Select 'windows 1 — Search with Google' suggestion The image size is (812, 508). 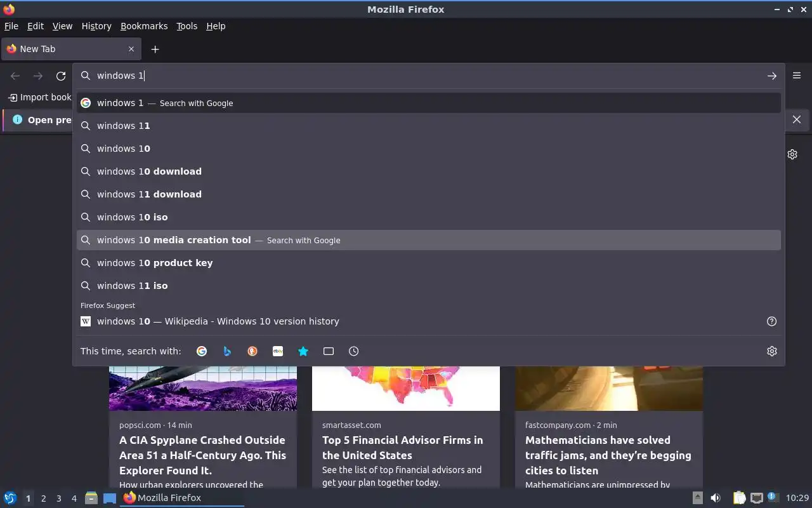coord(429,103)
